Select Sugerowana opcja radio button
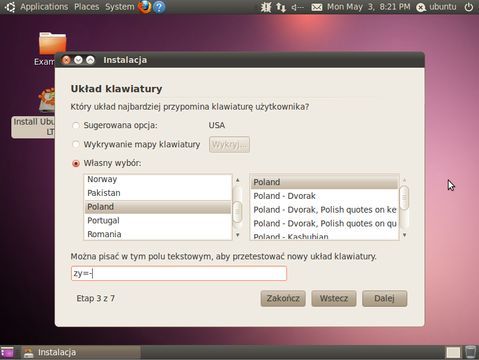Image resolution: width=479 pixels, height=360 pixels. click(76, 126)
